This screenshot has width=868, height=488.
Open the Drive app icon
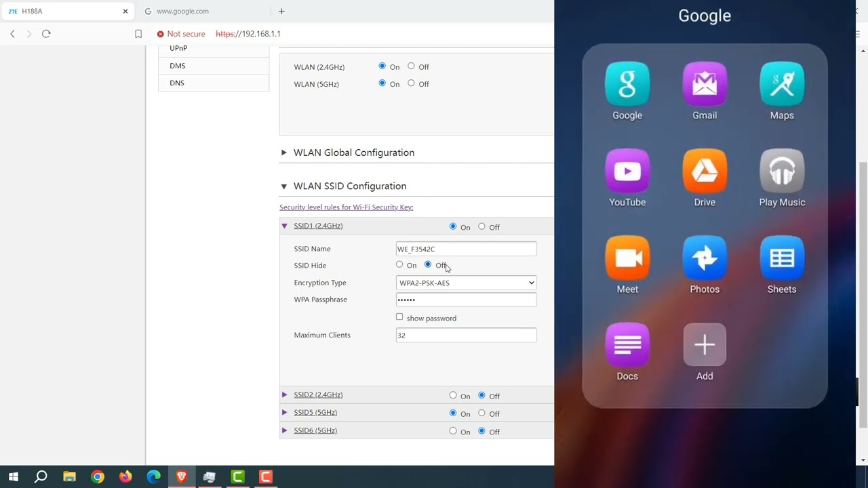coord(705,171)
